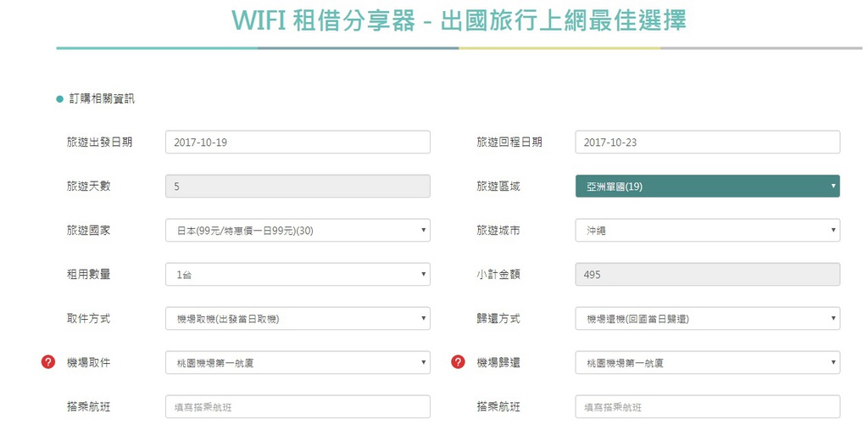Open the 取件方式 pickup method dropdown
Screen dimensions: 868x430
coord(298,319)
